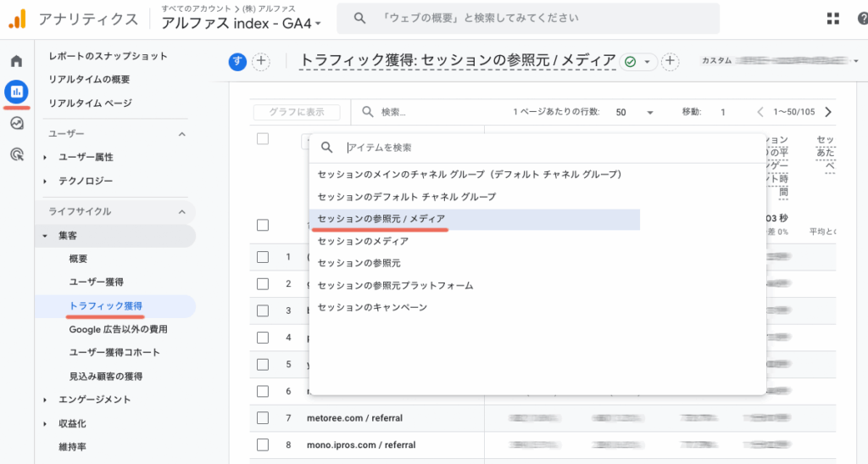Open the Explore icon in left rail
This screenshot has width=868, height=464.
[x=16, y=123]
